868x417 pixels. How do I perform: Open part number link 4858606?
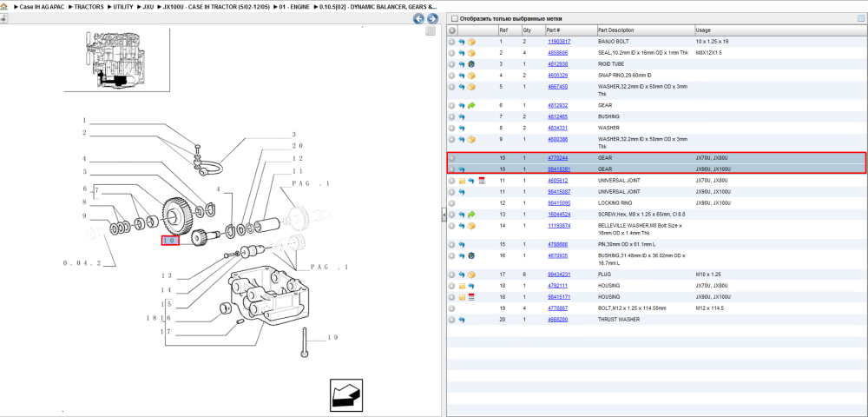557,53
